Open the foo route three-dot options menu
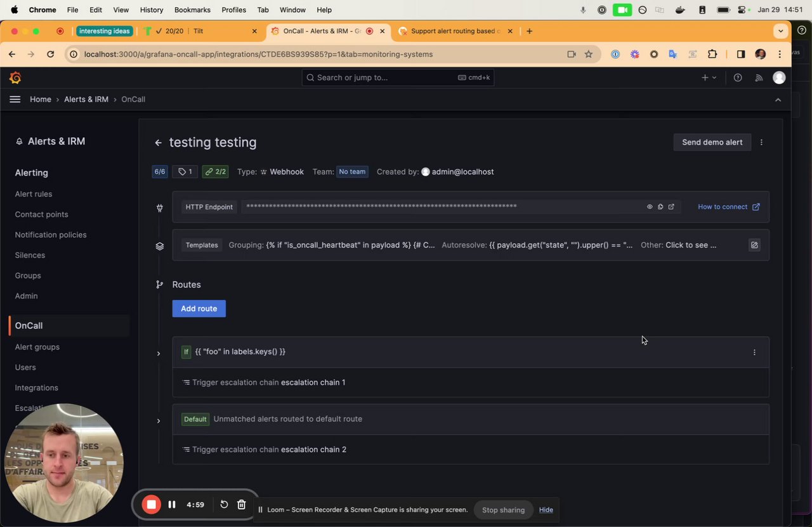 [x=754, y=352]
